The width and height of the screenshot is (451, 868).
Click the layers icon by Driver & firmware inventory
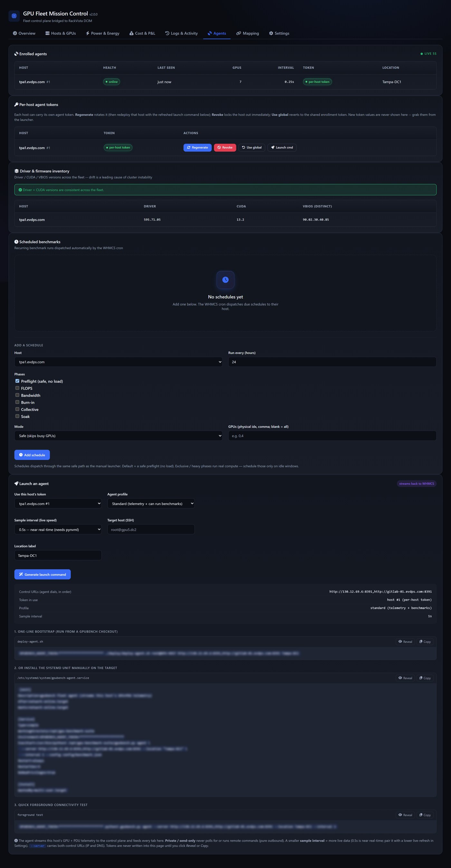pos(16,171)
